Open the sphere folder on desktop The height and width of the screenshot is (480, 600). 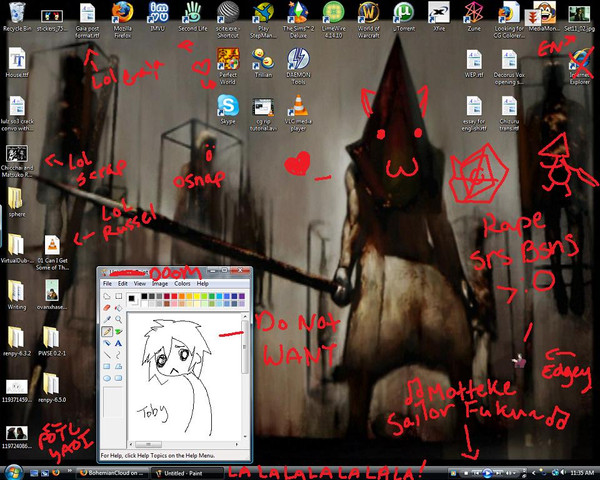[16, 202]
